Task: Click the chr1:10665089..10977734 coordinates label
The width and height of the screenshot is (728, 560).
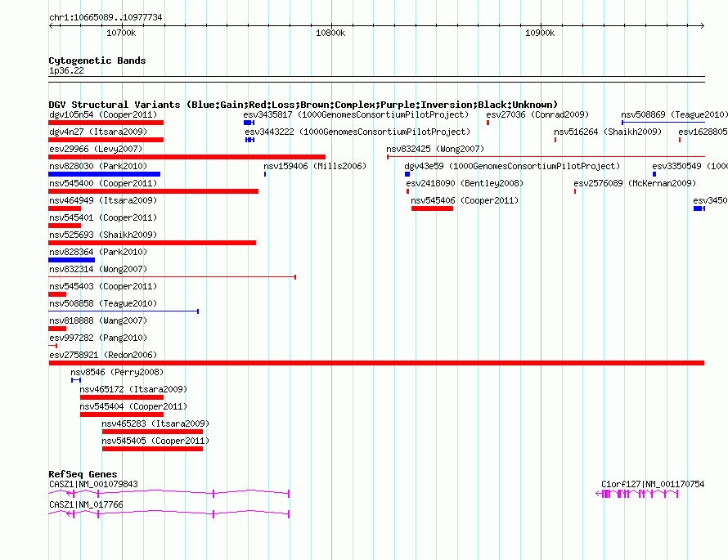Action: click(106, 17)
